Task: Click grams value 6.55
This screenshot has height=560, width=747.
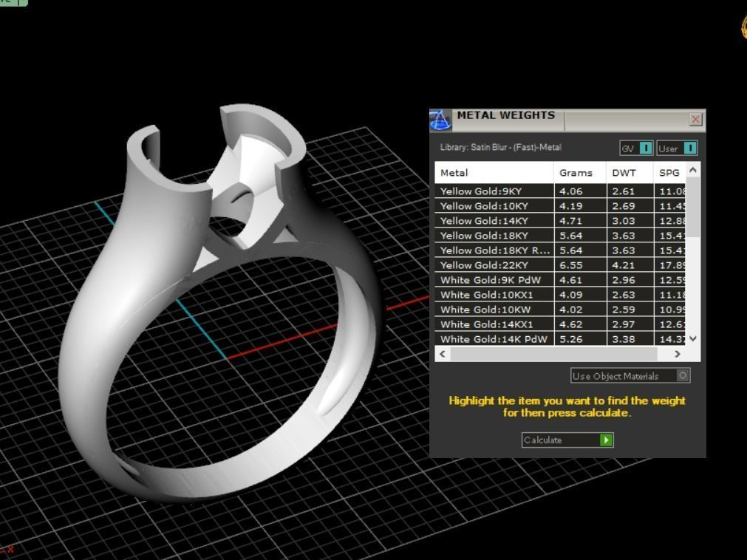Action: [570, 264]
